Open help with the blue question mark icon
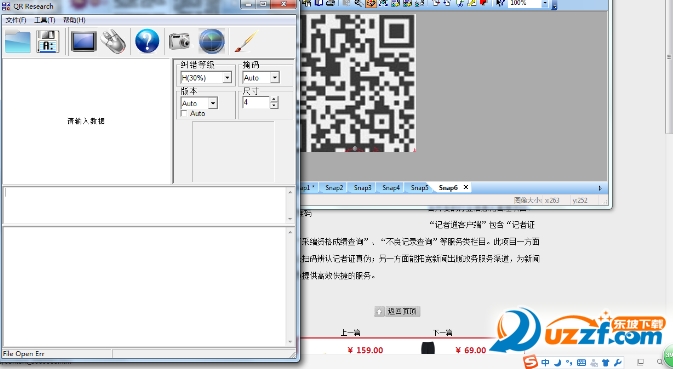Image resolution: width=673 pixels, height=369 pixels. coord(147,41)
